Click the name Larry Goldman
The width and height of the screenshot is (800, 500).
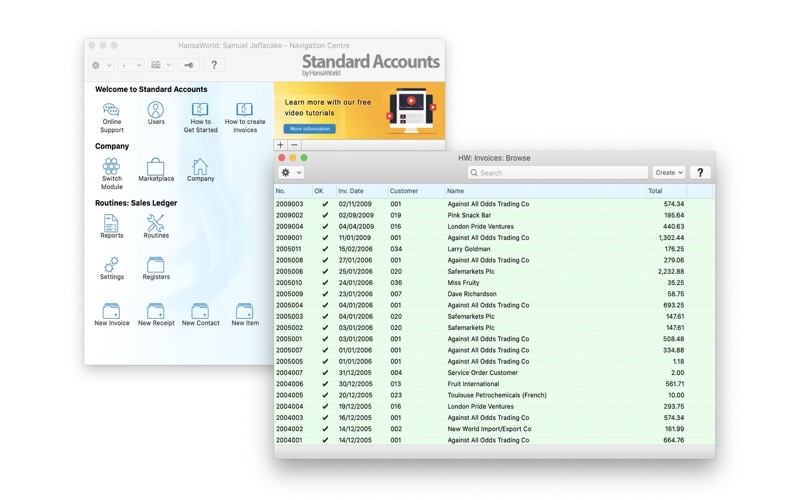click(x=469, y=249)
